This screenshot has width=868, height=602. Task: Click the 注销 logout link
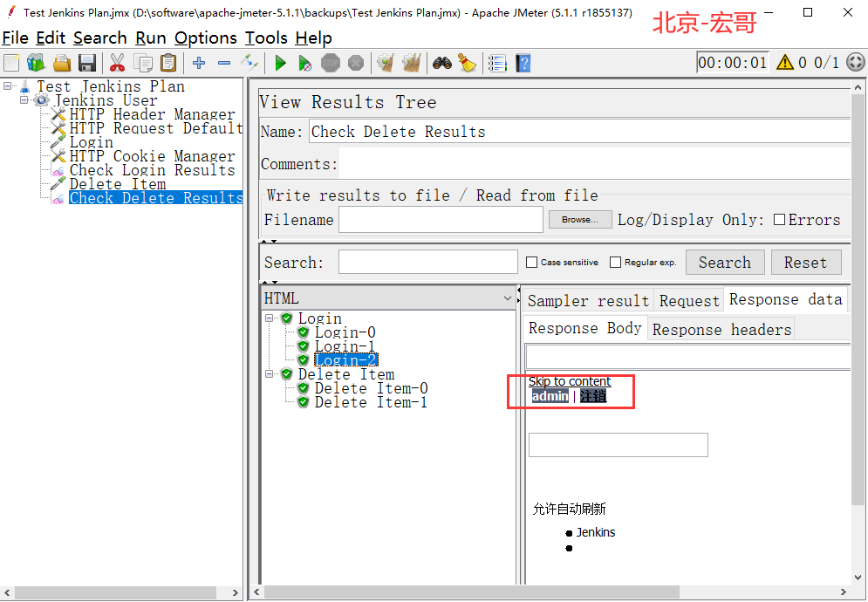click(593, 396)
